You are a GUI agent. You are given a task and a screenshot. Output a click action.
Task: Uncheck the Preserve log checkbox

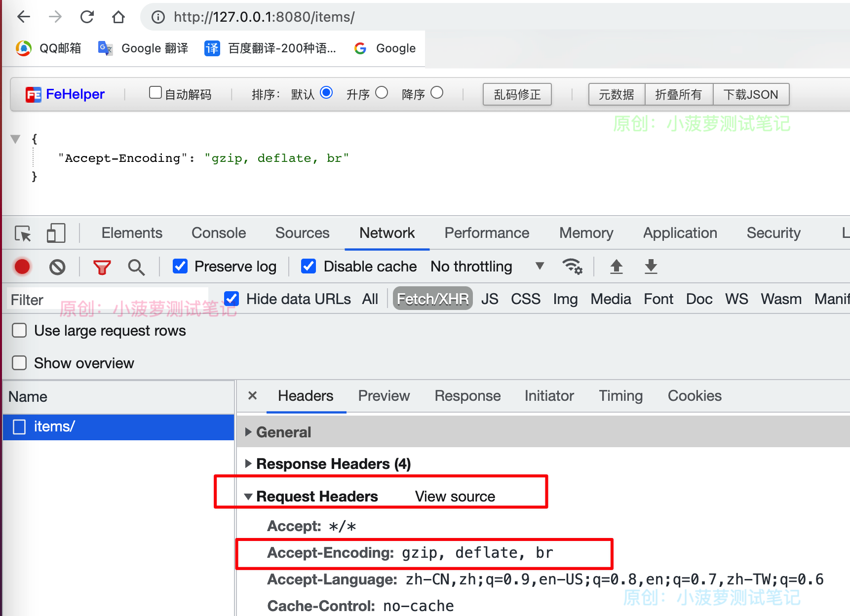point(180,267)
